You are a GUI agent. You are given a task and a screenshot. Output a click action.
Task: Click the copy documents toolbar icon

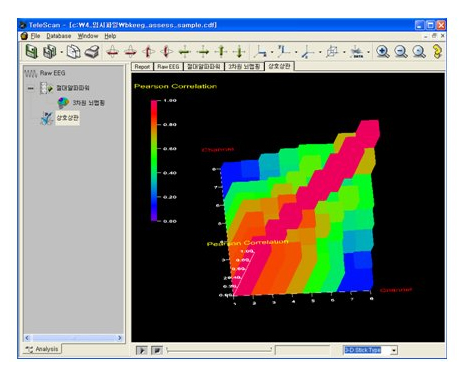click(74, 52)
